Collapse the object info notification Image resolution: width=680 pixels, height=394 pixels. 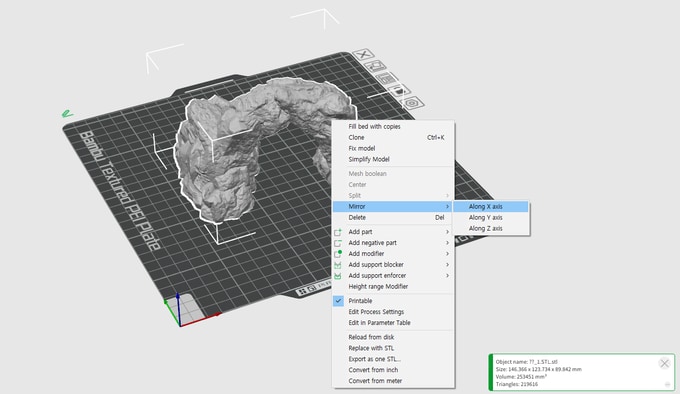coord(667,384)
